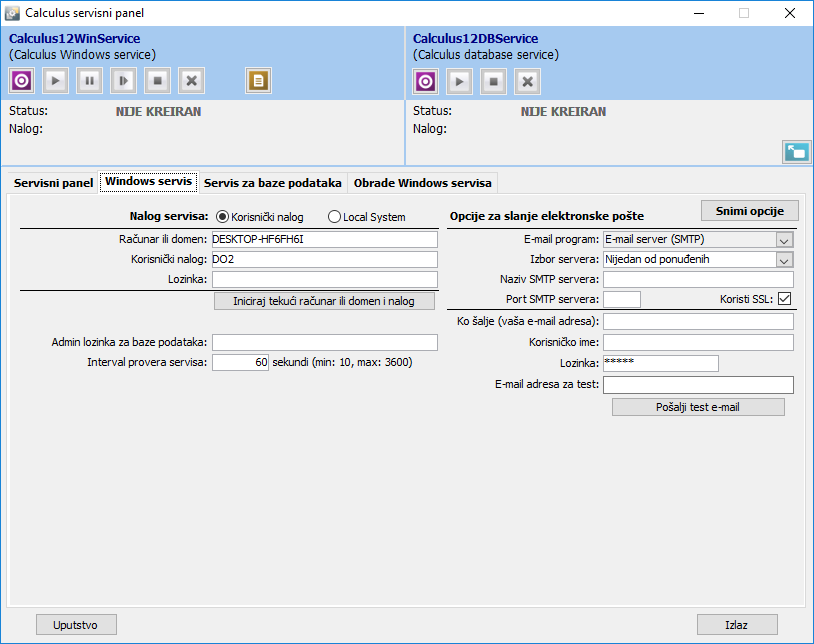Expand the Izbor servera dropdown

click(x=784, y=260)
